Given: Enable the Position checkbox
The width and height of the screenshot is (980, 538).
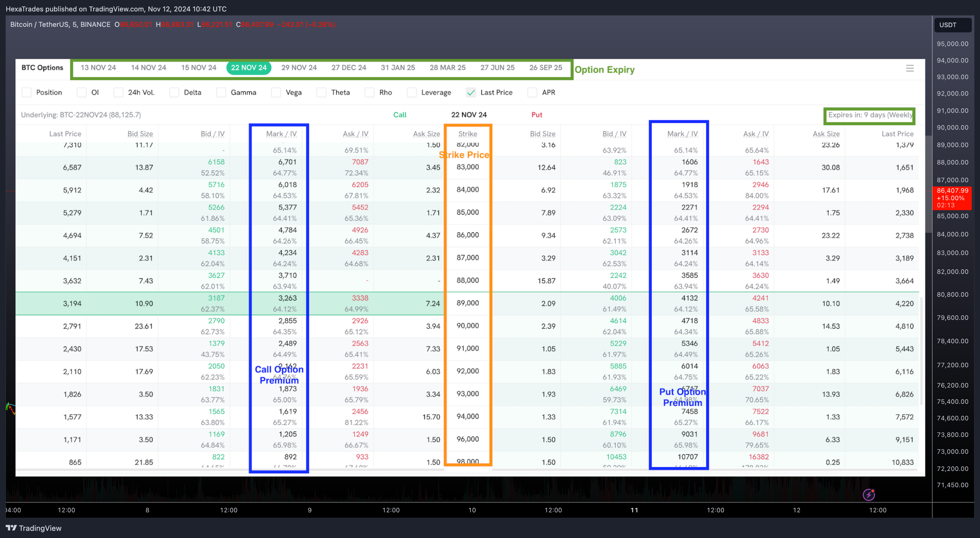Looking at the screenshot, I should click(27, 93).
